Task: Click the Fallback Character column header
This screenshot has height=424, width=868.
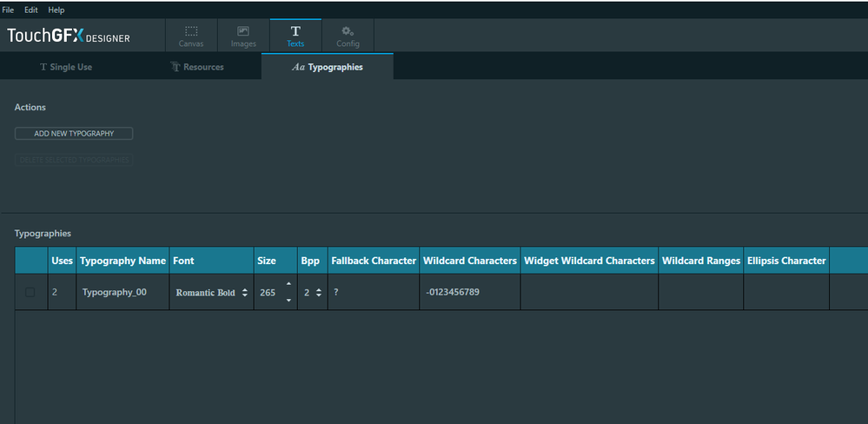Action: point(374,260)
